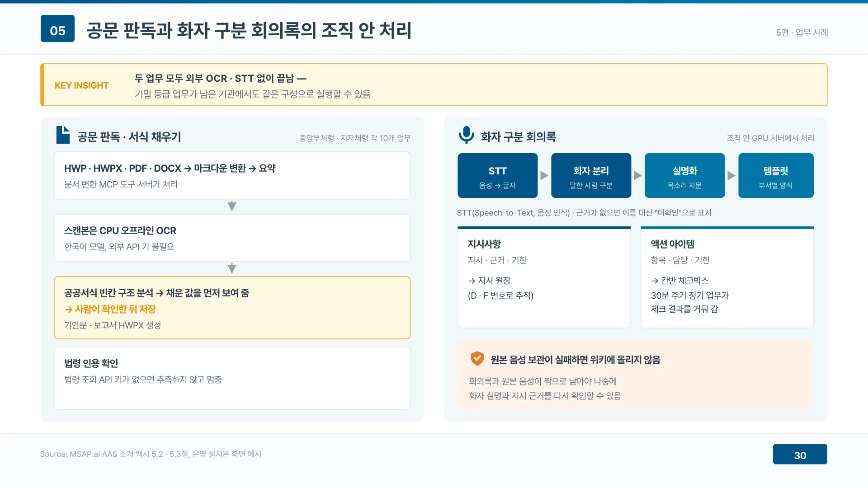Screen dimensions: 868x488
Task: Click the 액션 아이템 card title
Action: click(672, 244)
